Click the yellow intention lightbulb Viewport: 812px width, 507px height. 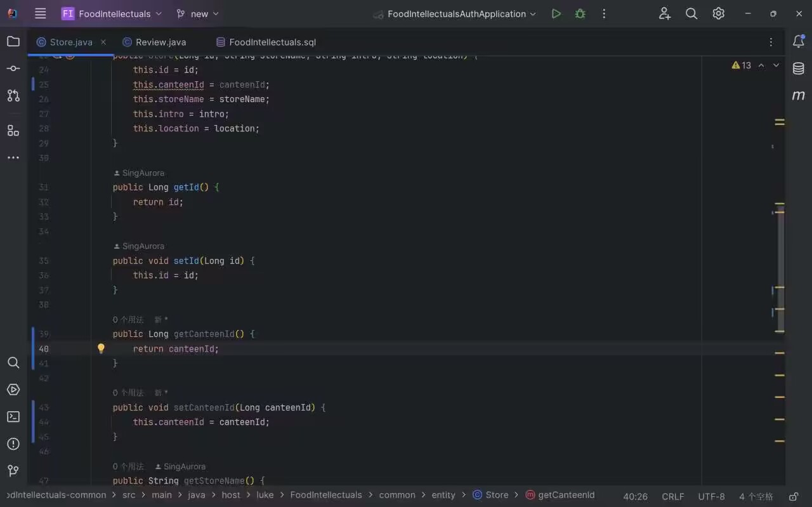[x=101, y=348]
